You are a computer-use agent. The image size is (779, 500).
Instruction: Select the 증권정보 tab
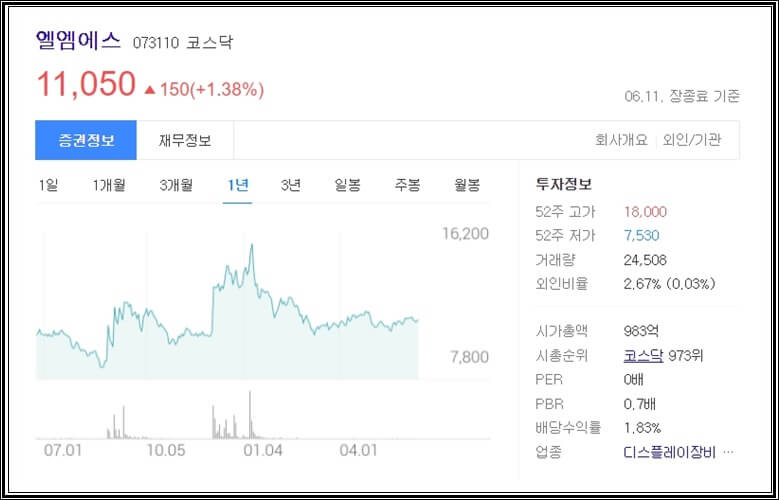click(86, 140)
